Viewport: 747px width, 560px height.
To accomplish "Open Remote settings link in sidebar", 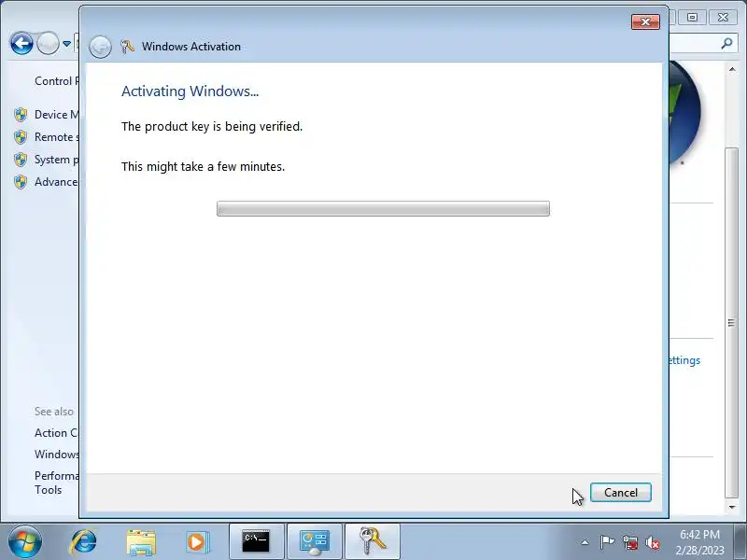I will coord(57,137).
